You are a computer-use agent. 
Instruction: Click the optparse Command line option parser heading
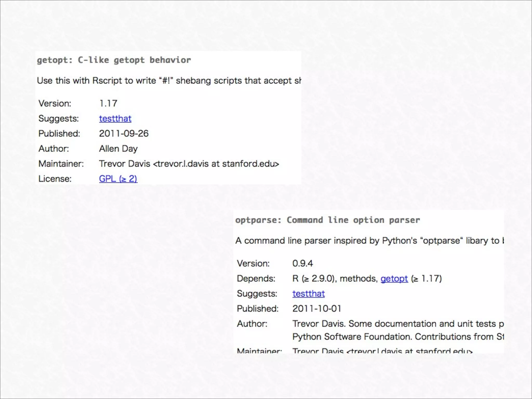[327, 220]
